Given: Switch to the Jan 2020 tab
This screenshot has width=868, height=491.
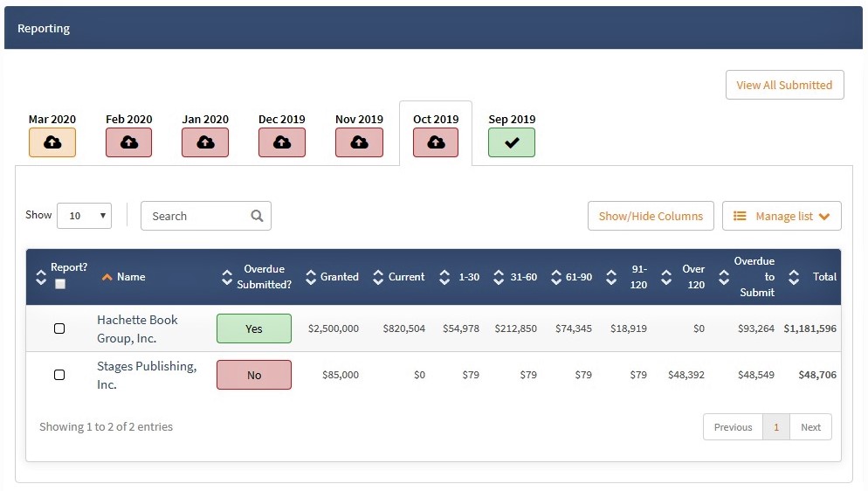Looking at the screenshot, I should coord(205,134).
